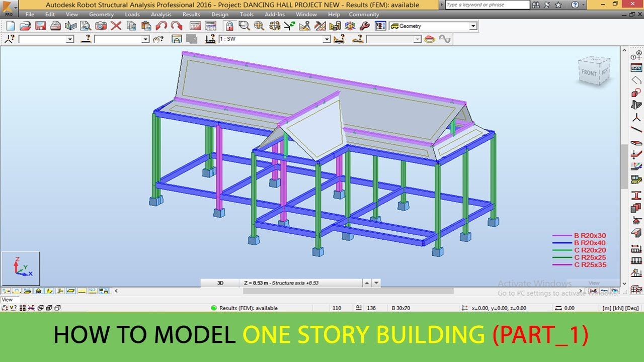Open preferences with the red wrench icon

(x=365, y=26)
